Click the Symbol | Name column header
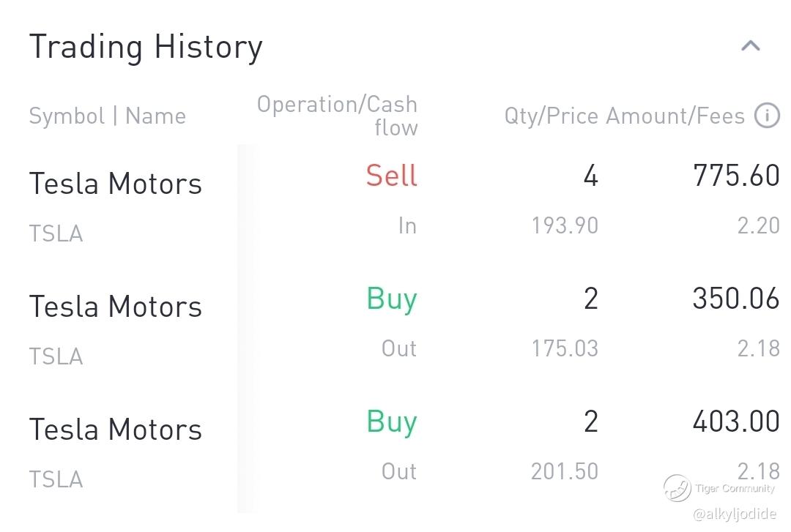The height and width of the screenshot is (532, 791). 107,116
